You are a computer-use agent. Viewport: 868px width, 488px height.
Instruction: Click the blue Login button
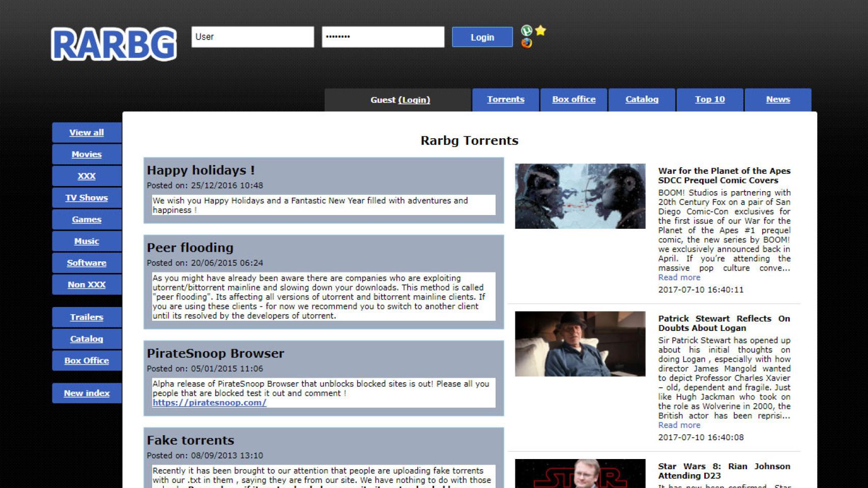tap(482, 37)
